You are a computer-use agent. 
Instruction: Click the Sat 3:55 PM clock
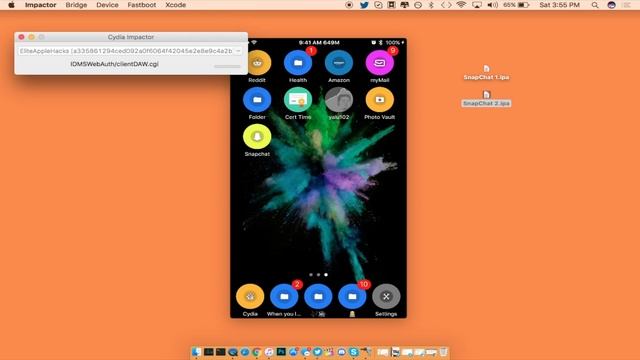560,5
